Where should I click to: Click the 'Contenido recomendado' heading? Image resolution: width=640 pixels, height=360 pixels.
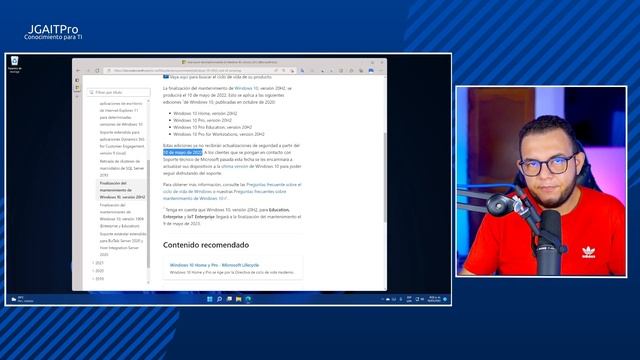click(x=206, y=245)
